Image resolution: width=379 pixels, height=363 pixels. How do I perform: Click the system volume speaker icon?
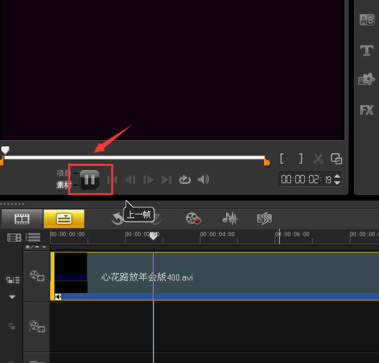(203, 180)
